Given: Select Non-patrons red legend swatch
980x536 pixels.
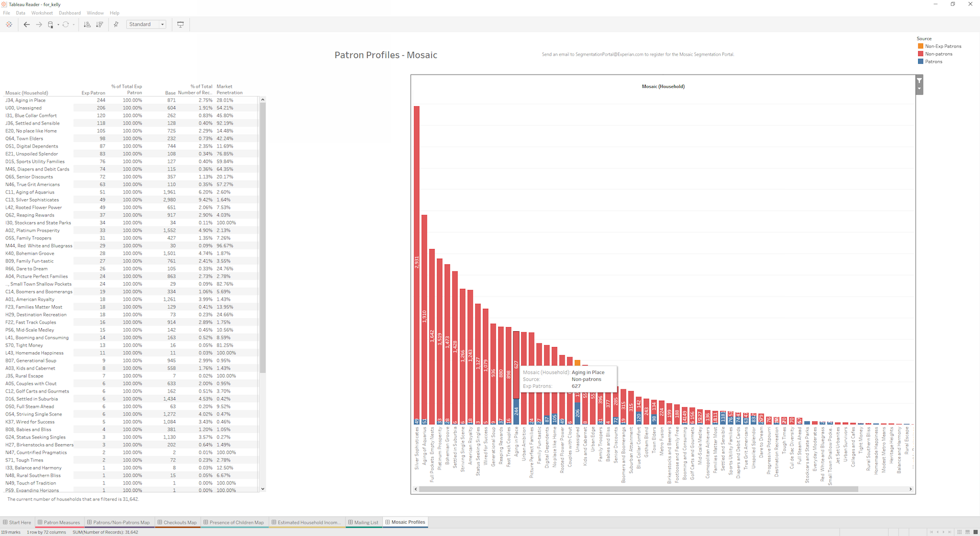Looking at the screenshot, I should coord(920,54).
